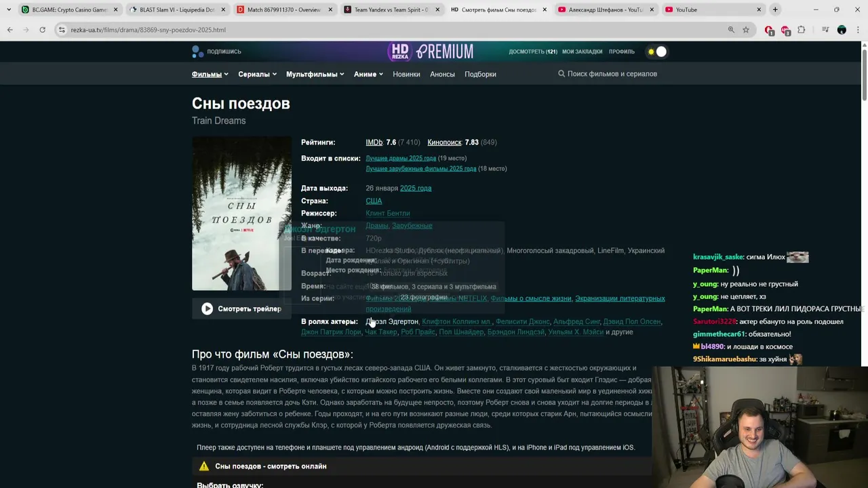Click the Train Dreams poster image

(241, 213)
